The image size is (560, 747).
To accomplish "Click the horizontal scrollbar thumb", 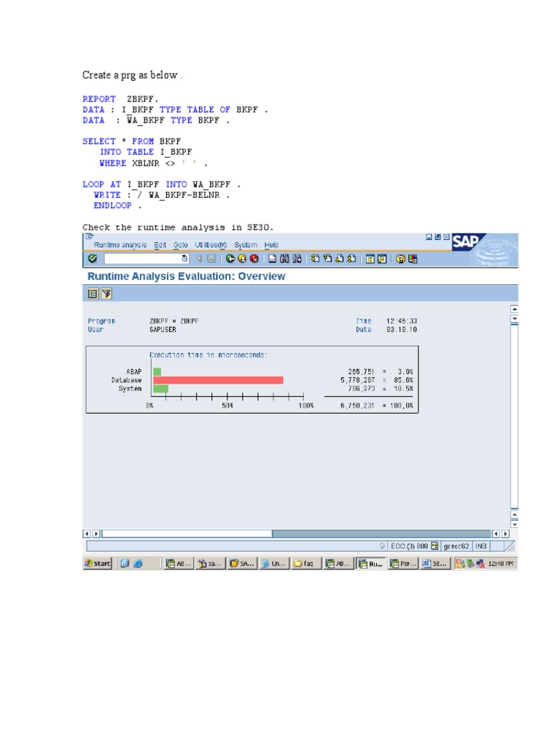I will [x=187, y=533].
